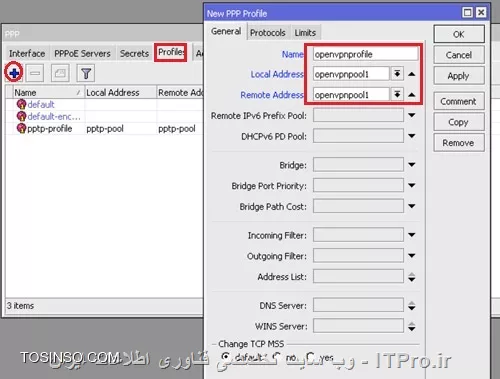The image size is (500, 379).
Task: Collapse Remote Address field with up arrow
Action: [412, 95]
